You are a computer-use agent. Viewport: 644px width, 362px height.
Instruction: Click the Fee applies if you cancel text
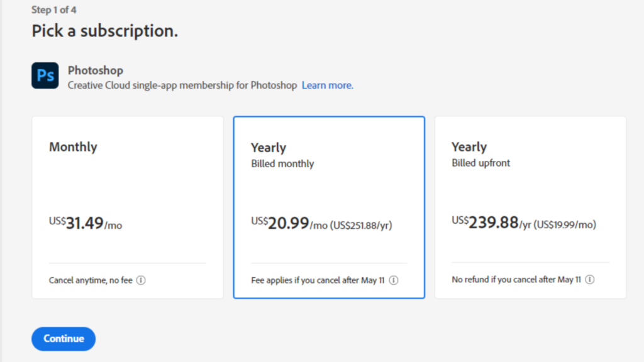click(x=318, y=280)
